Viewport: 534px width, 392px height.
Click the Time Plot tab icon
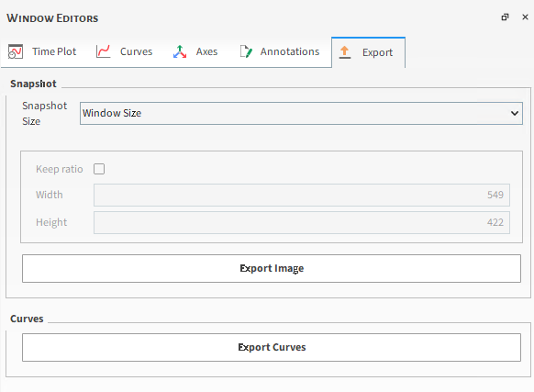click(x=16, y=51)
